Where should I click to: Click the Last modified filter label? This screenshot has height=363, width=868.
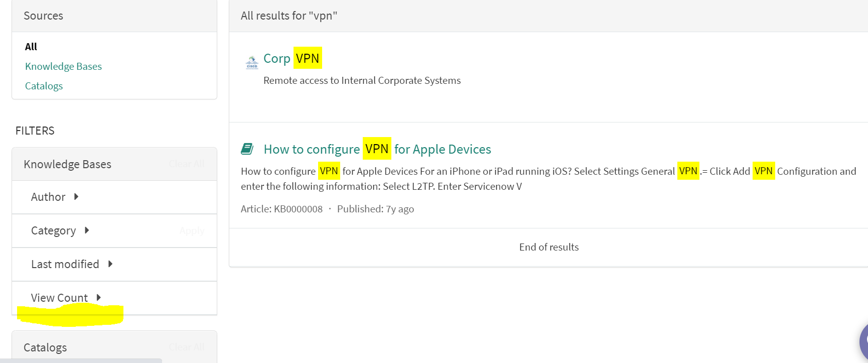(65, 264)
